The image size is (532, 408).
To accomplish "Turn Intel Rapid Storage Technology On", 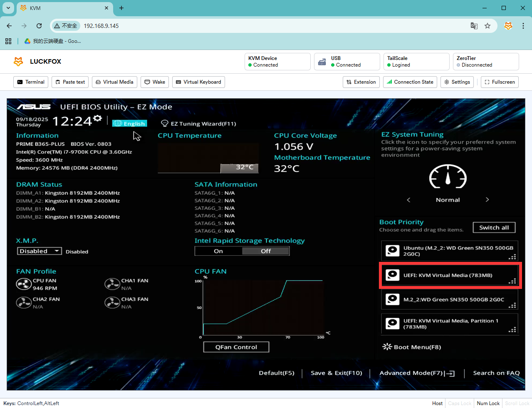I will click(x=218, y=251).
